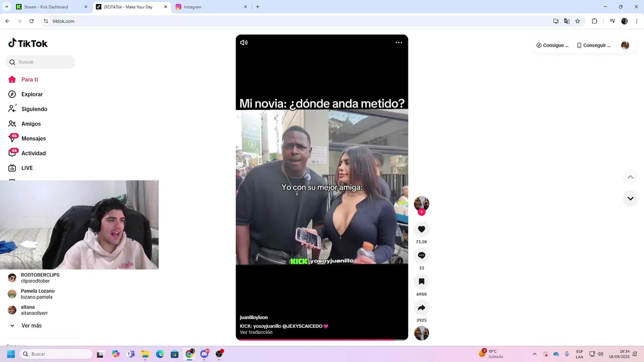Screen dimensions: 644x362
Task: Click the Conseguir app button
Action: (x=594, y=45)
